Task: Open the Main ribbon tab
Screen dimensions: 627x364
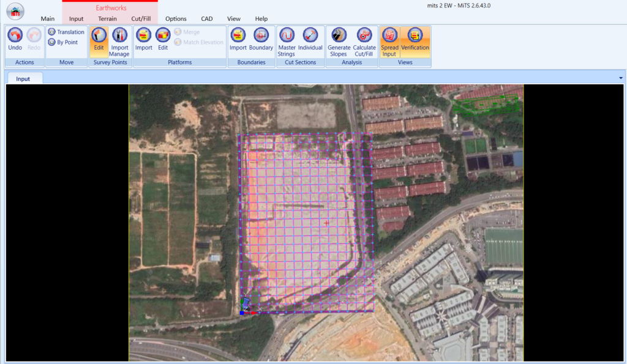Action: tap(48, 19)
